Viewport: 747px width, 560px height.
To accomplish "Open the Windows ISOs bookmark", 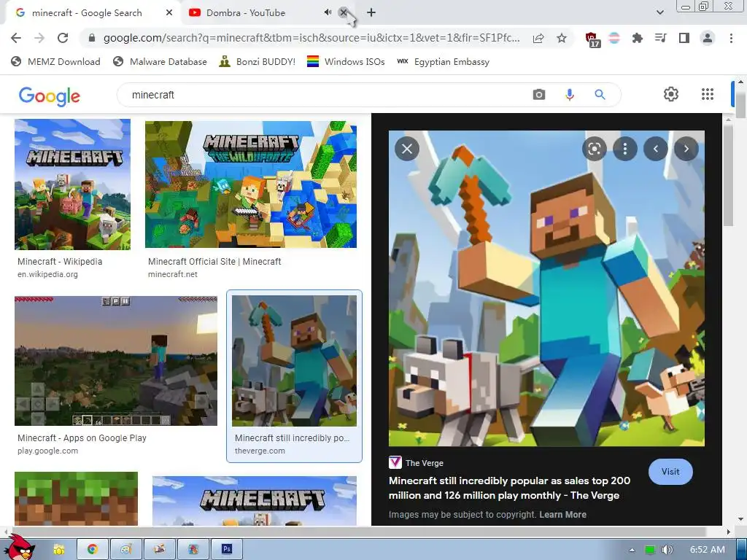I will [346, 61].
